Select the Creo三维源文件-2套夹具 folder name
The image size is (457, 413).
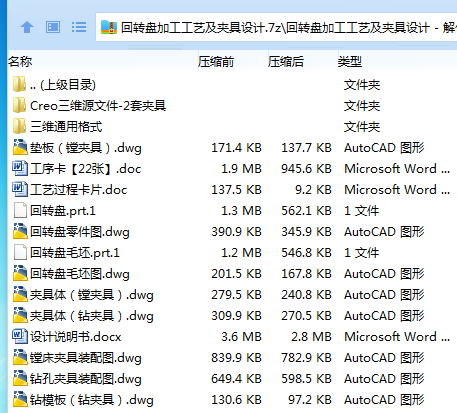click(98, 106)
